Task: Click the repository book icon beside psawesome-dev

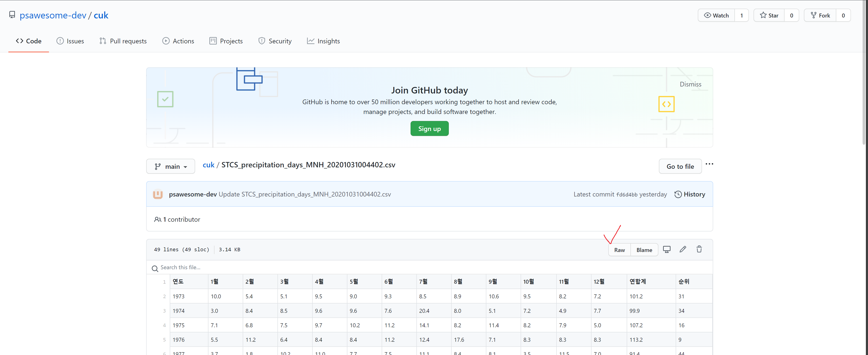Action: tap(12, 15)
